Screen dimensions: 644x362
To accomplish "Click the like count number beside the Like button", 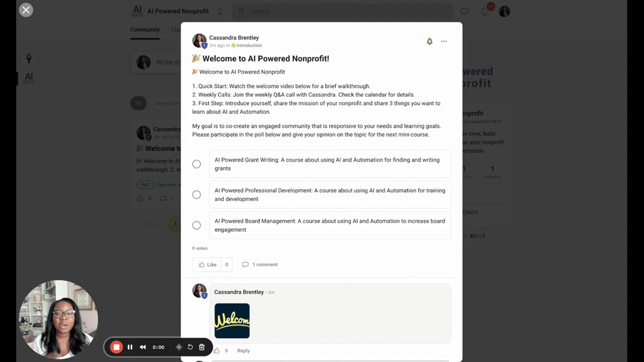I will pyautogui.click(x=226, y=265).
